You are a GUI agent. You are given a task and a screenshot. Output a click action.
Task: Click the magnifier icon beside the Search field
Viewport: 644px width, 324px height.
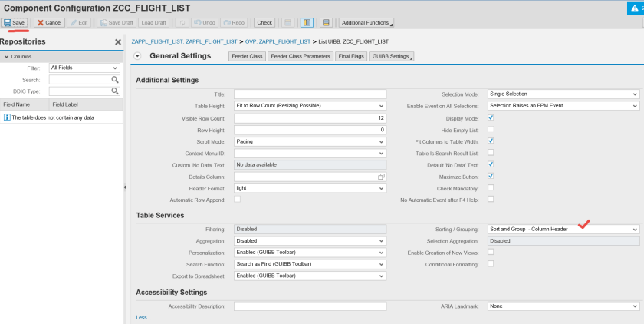tap(115, 80)
